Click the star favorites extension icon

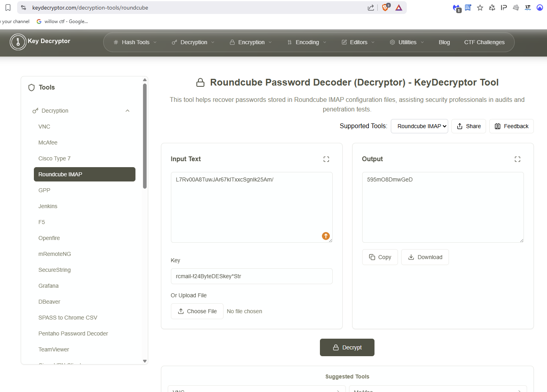click(x=480, y=8)
